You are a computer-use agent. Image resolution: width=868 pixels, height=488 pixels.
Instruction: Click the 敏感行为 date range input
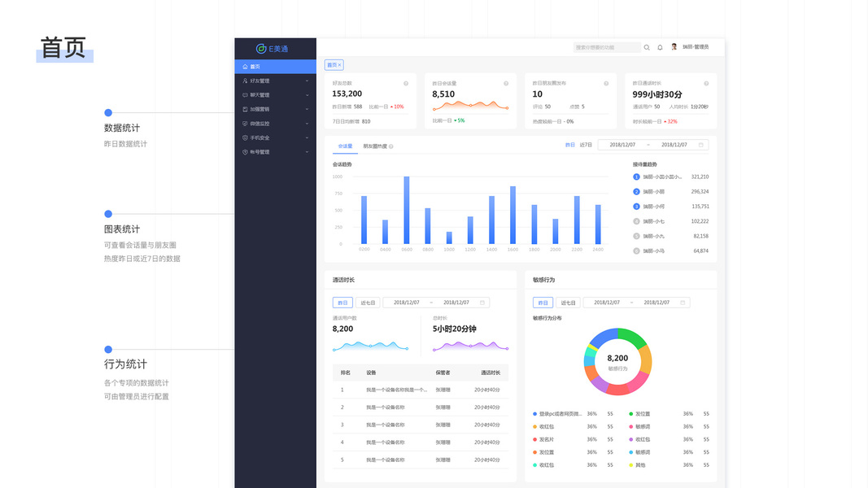click(x=637, y=303)
